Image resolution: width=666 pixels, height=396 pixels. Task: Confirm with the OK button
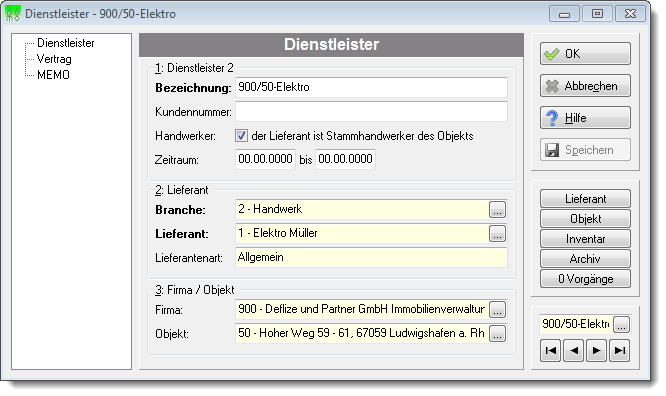point(585,54)
